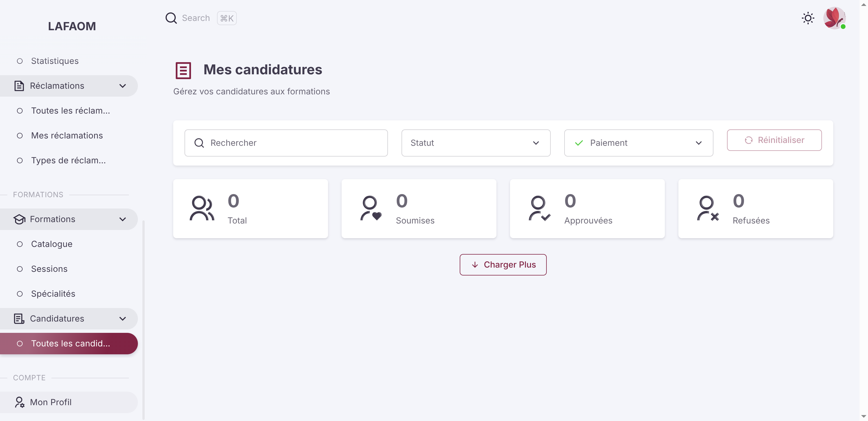Click the Approuvées user-check icon

[539, 208]
